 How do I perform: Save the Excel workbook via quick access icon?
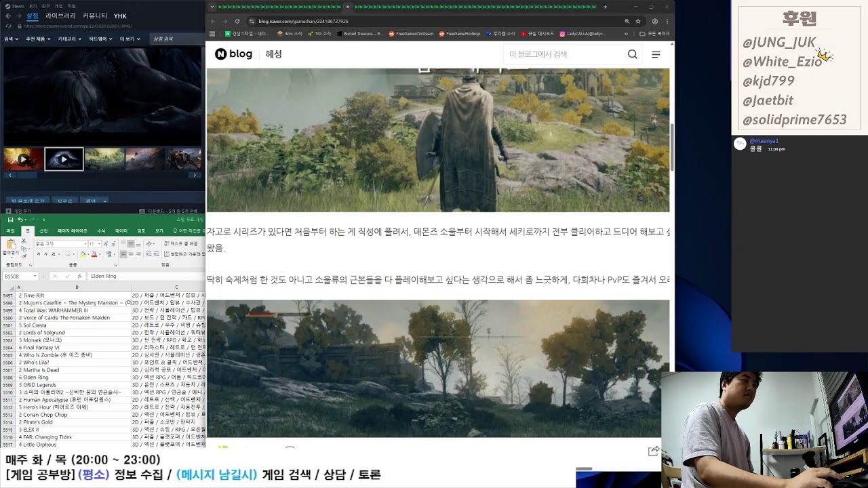pyautogui.click(x=10, y=220)
